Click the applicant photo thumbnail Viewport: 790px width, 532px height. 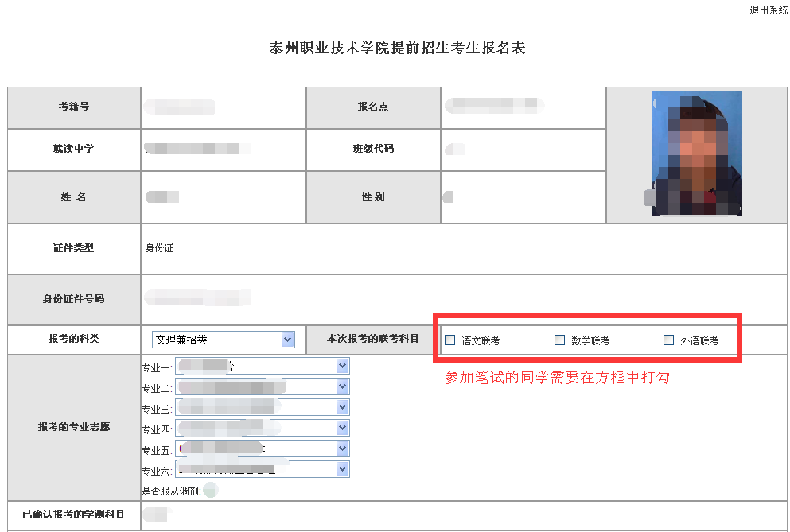pos(697,153)
